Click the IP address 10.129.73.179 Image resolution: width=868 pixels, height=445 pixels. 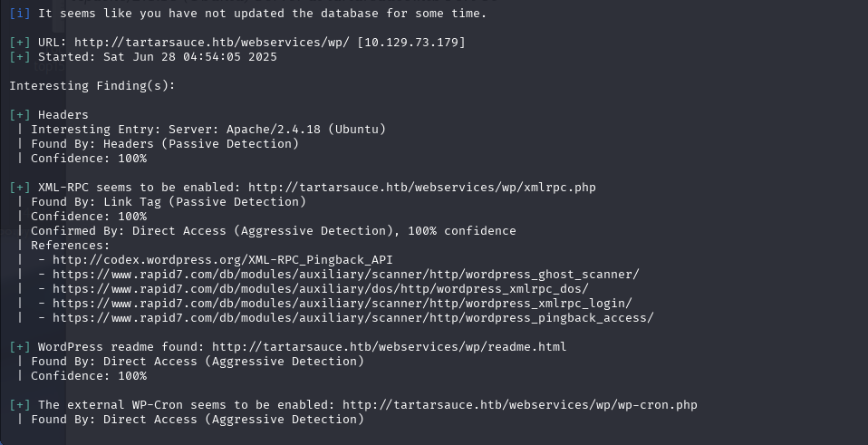click(411, 42)
